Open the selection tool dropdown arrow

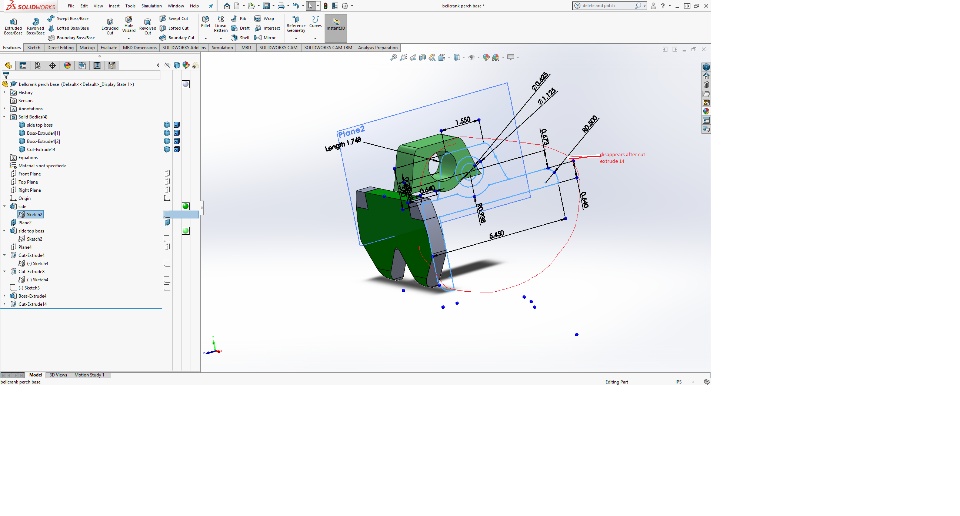tap(318, 6)
